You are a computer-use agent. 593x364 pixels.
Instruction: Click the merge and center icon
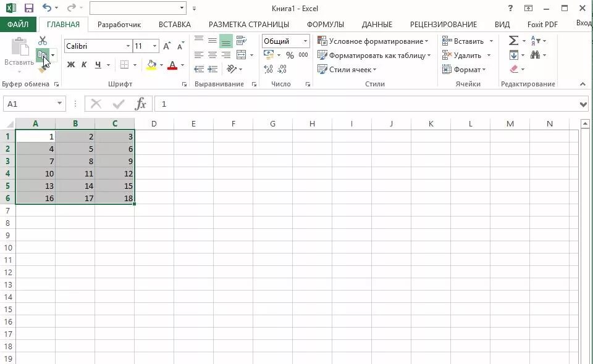click(x=242, y=55)
